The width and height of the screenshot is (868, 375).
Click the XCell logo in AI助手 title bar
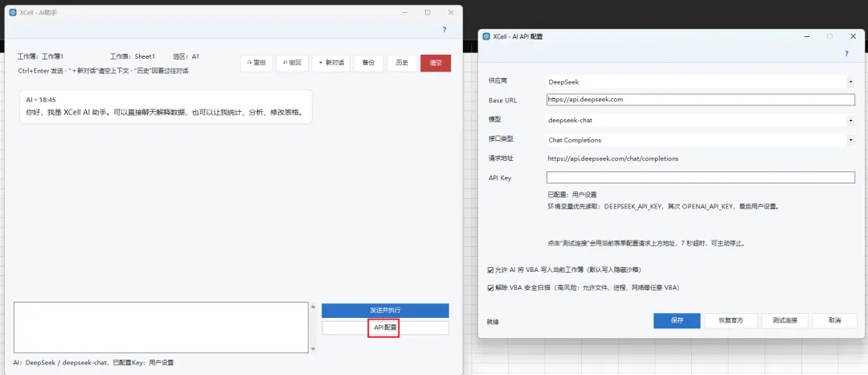coord(13,12)
